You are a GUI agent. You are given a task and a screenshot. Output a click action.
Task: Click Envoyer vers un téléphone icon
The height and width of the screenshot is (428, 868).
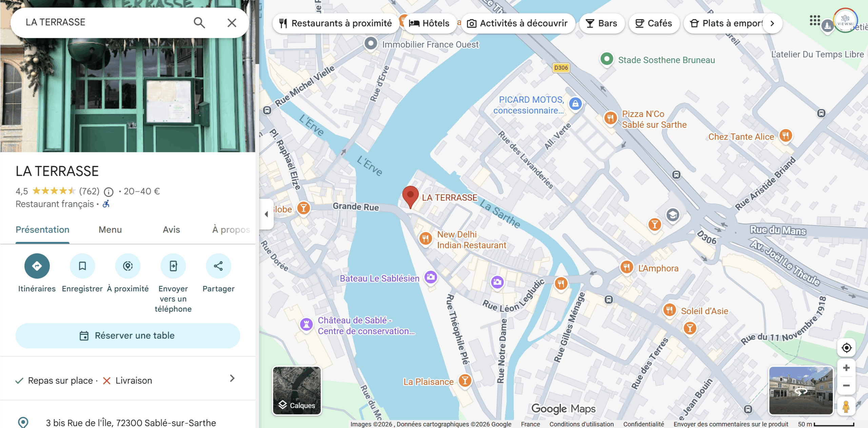click(x=173, y=266)
